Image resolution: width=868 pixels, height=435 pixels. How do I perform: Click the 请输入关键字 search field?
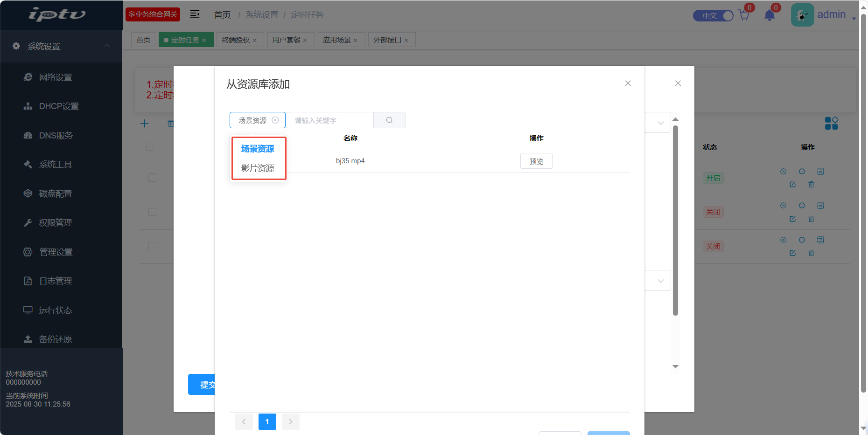click(329, 120)
